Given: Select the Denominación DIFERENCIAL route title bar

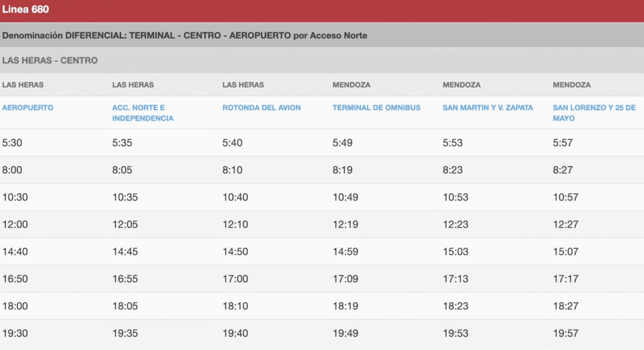Looking at the screenshot, I should click(x=185, y=36).
